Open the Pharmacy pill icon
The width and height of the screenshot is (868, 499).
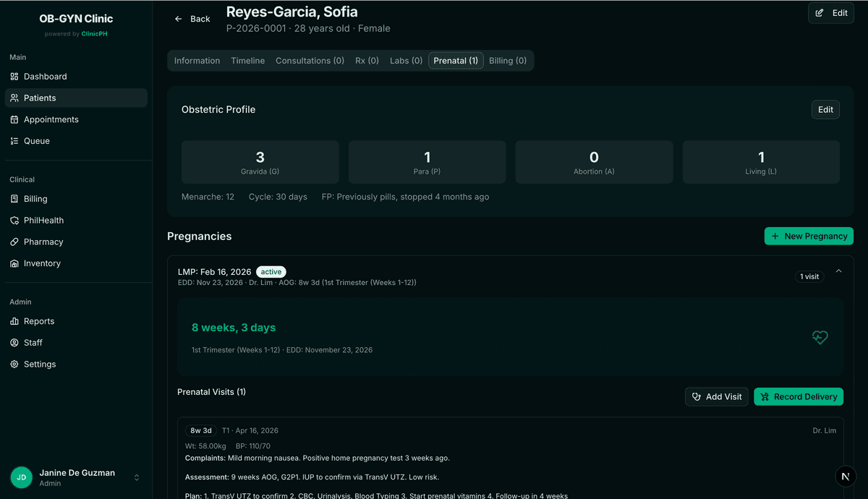(x=14, y=242)
